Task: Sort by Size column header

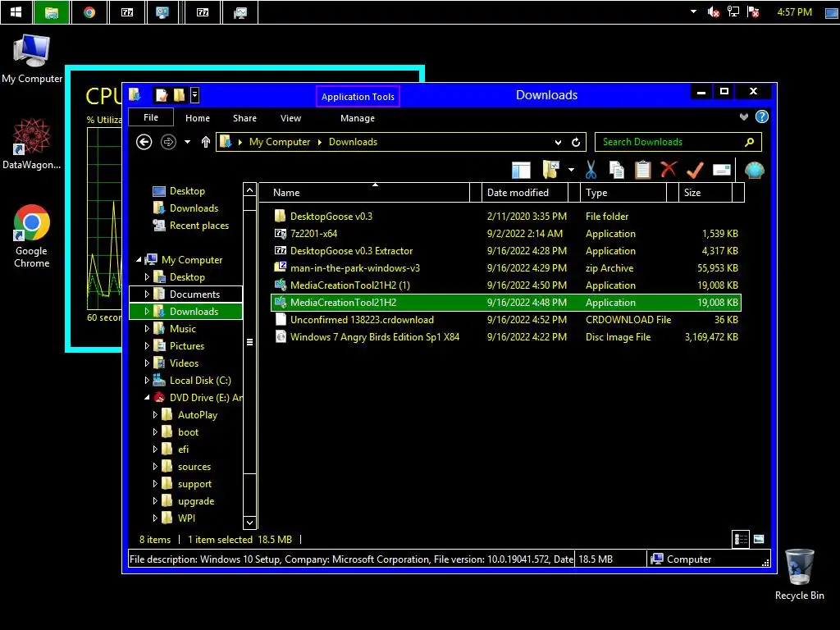Action: click(x=706, y=192)
